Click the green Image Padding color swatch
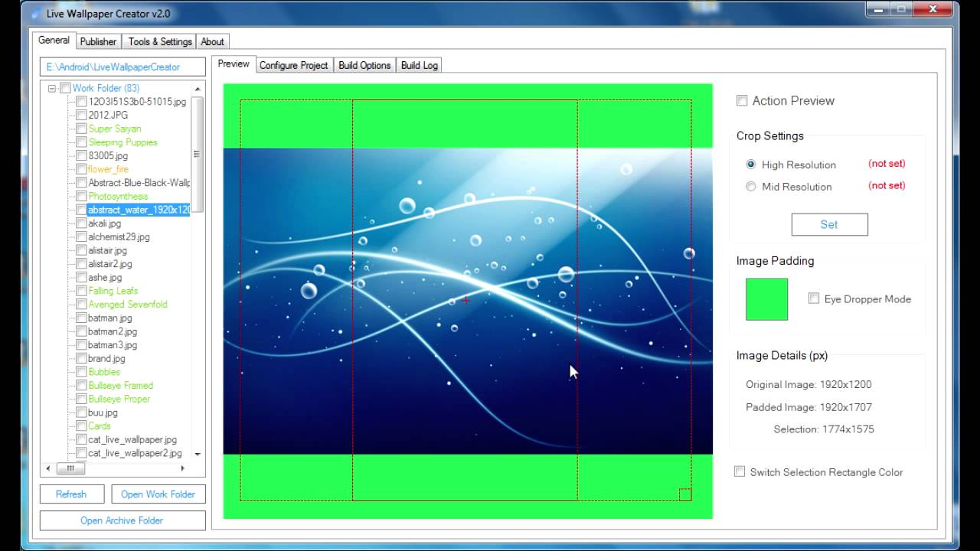980x551 pixels. pyautogui.click(x=766, y=299)
